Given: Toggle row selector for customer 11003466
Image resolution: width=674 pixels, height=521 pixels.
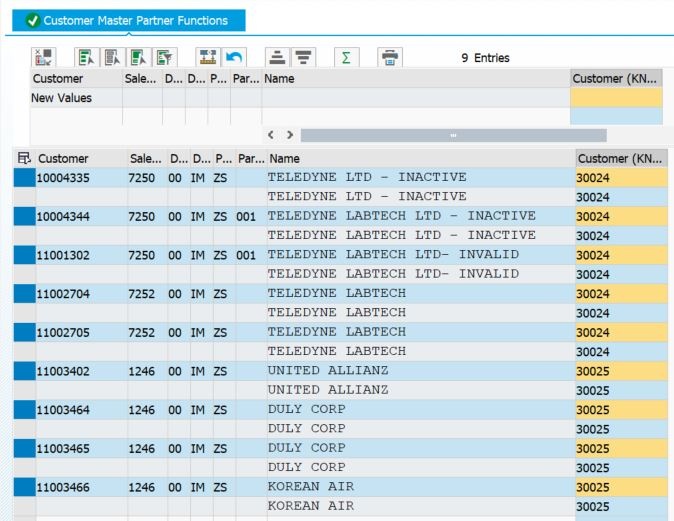Looking at the screenshot, I should click(x=25, y=487).
